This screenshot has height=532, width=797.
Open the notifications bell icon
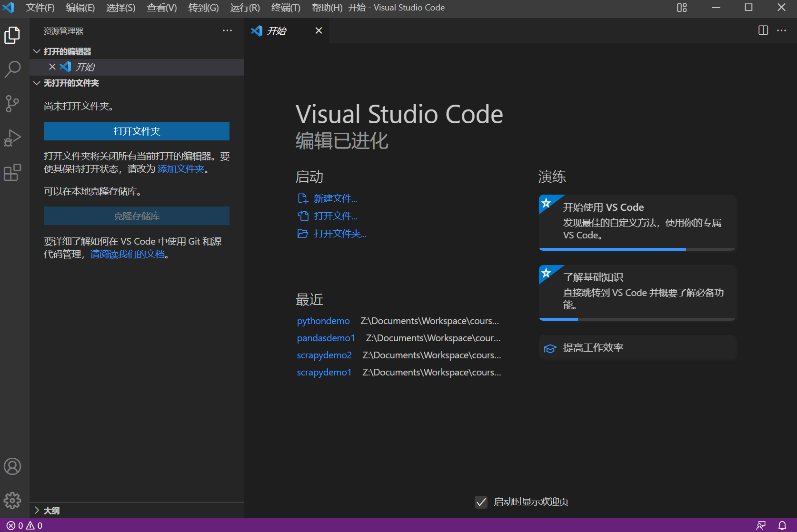[x=782, y=525]
